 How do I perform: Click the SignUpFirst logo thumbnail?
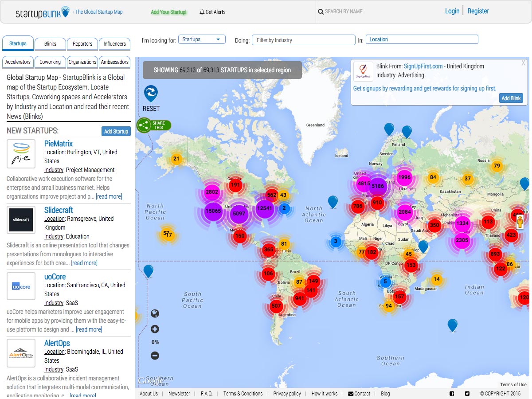coord(363,71)
